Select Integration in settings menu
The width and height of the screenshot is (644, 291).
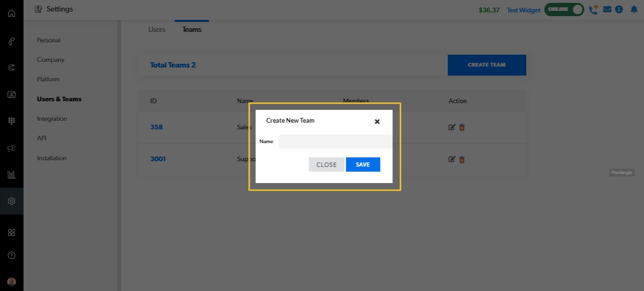52,119
